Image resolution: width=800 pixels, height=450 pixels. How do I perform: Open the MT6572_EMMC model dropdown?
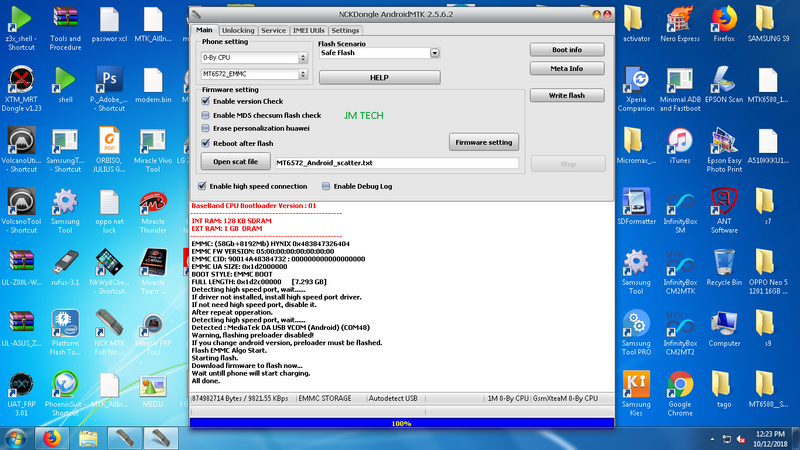pyautogui.click(x=254, y=74)
